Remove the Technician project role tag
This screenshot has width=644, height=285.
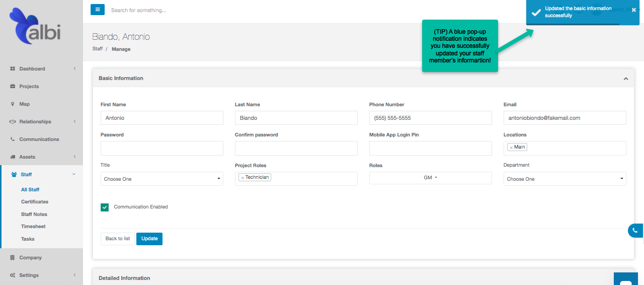coord(243,178)
